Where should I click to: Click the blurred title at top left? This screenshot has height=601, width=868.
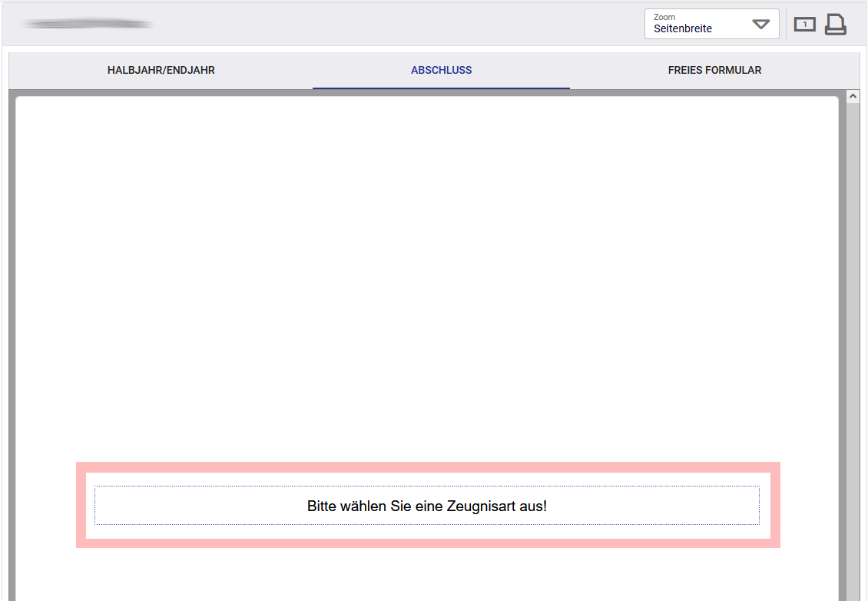86,24
